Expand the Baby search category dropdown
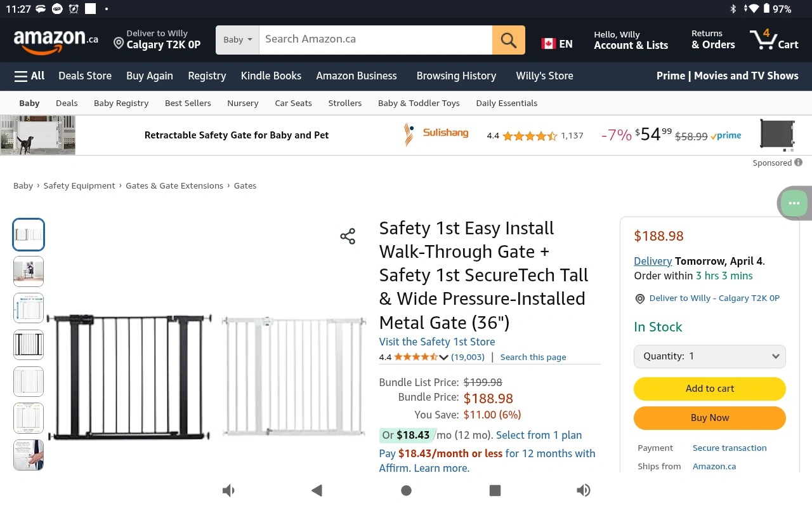 pyautogui.click(x=237, y=40)
